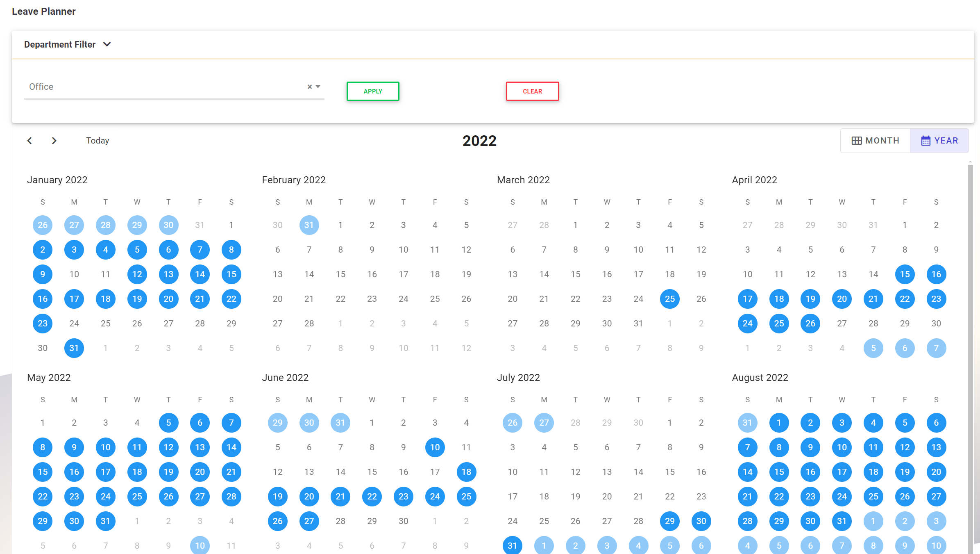Click APPLY to apply the department filter

coord(373,90)
